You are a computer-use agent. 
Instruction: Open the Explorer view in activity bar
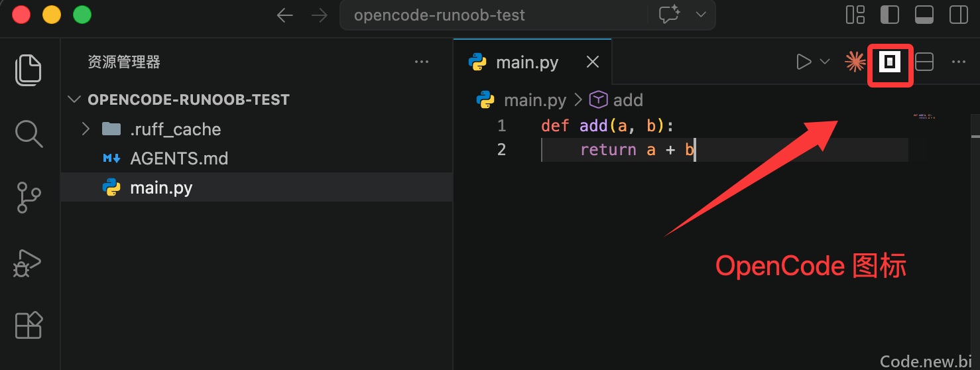coord(29,70)
